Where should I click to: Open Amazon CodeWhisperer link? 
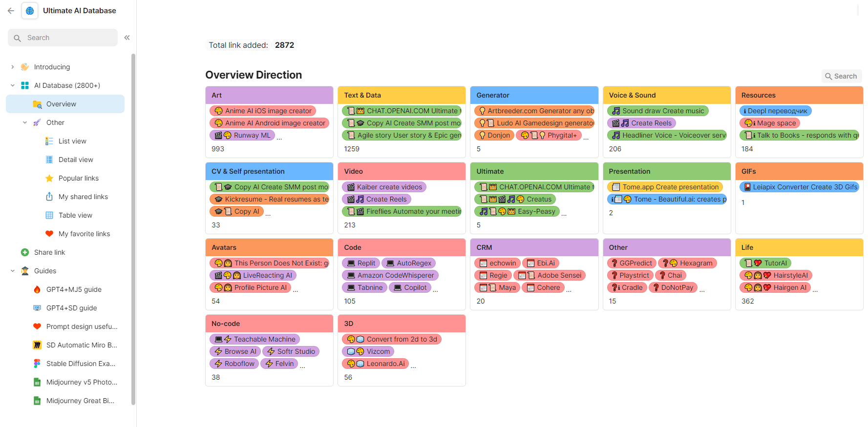[390, 275]
